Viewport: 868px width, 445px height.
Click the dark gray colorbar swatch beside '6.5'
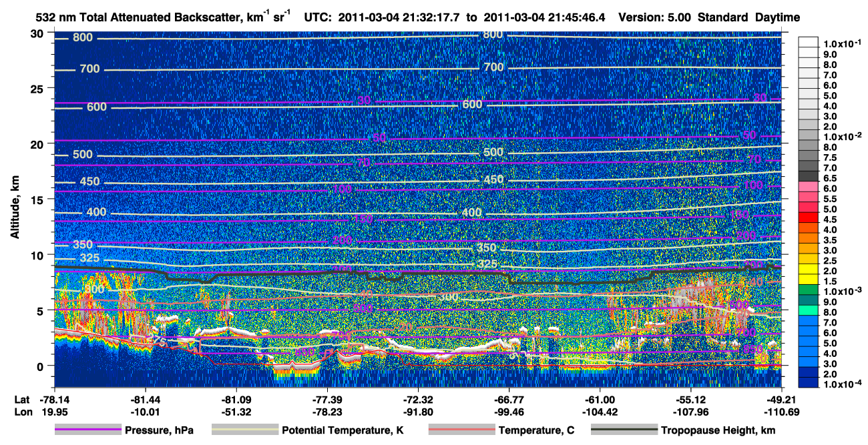809,175
